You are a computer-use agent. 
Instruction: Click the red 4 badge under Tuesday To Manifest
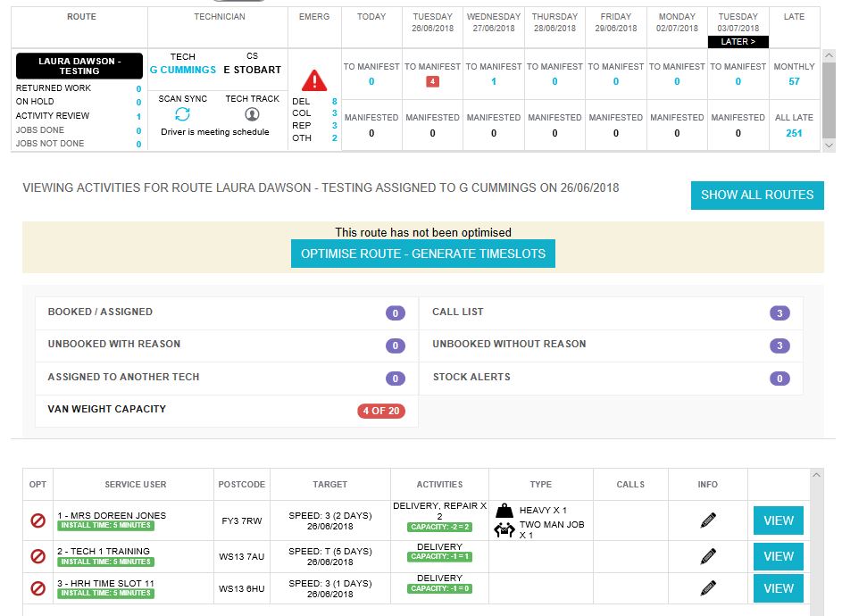point(432,81)
